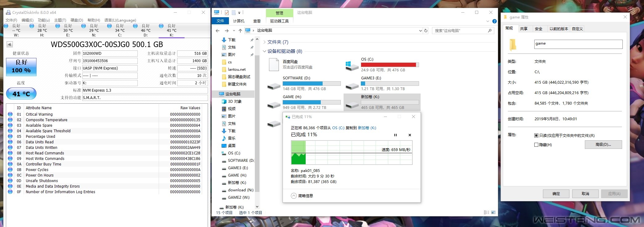Cancel the file copy operation
Viewport: 644px width, 227px height.
point(410,135)
